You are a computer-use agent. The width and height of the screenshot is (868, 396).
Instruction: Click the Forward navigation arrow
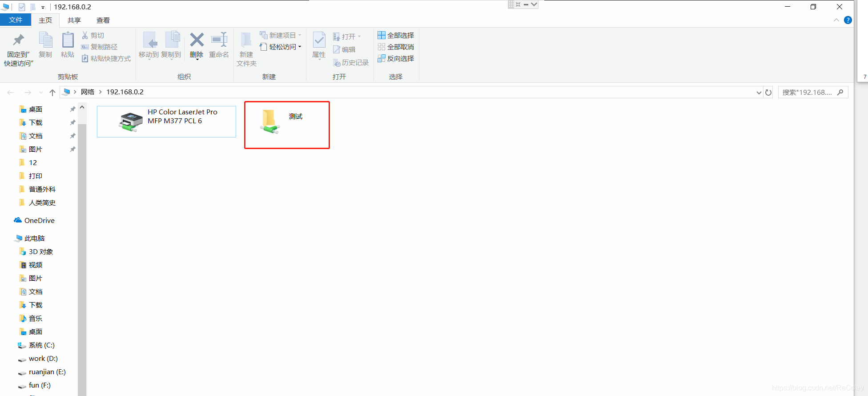[28, 93]
